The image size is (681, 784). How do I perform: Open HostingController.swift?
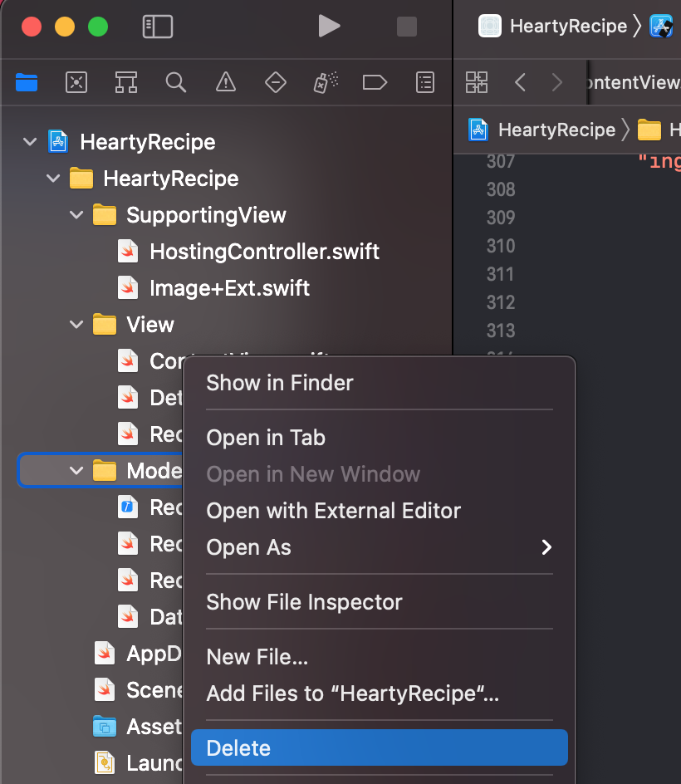(264, 252)
